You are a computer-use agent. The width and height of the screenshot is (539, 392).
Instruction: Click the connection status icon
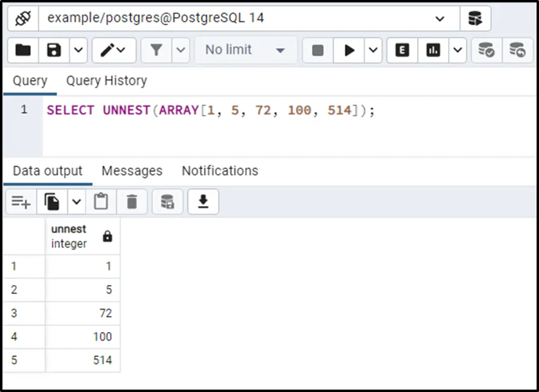click(x=23, y=18)
